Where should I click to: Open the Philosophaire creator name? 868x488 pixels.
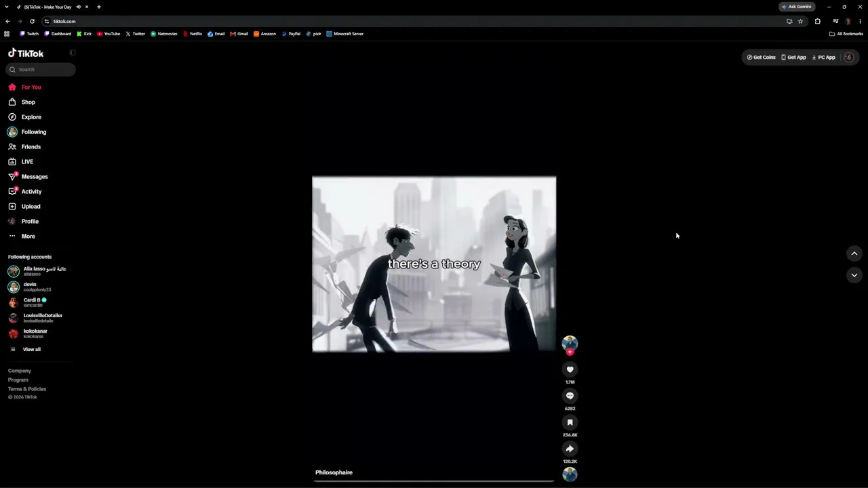(x=334, y=472)
